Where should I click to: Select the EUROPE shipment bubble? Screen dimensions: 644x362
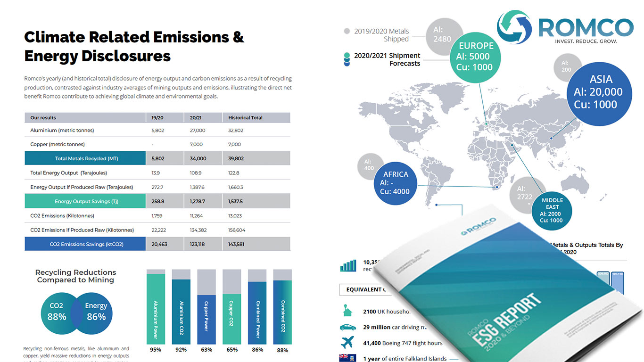(475, 57)
